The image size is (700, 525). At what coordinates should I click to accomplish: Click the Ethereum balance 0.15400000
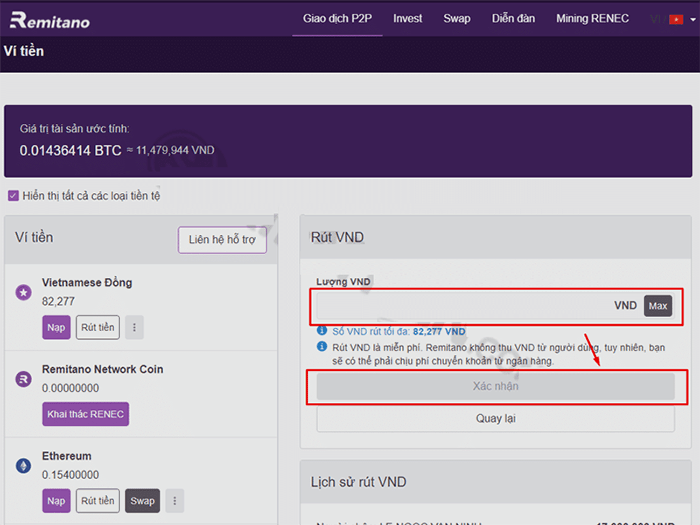71,475
